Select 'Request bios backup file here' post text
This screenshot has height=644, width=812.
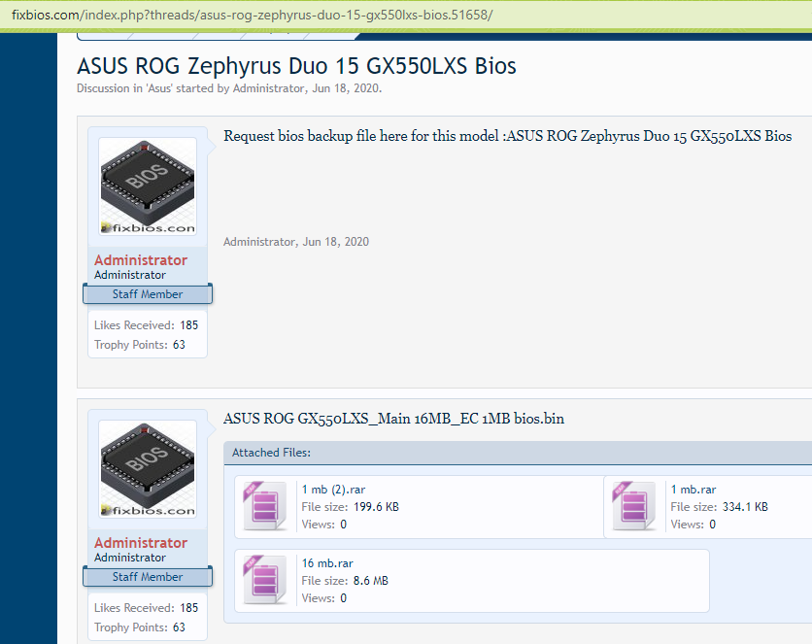tap(507, 136)
